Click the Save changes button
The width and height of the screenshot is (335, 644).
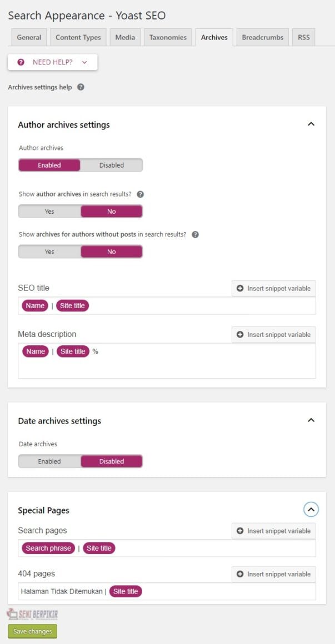coord(32,631)
